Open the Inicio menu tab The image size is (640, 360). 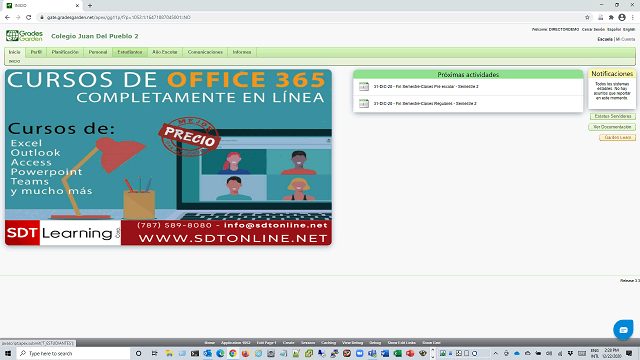tap(15, 52)
